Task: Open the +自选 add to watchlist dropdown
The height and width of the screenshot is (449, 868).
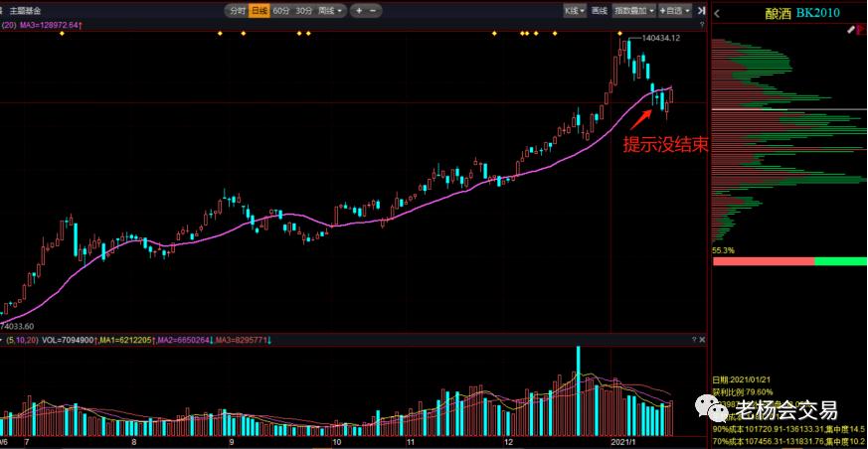Action: (x=675, y=11)
